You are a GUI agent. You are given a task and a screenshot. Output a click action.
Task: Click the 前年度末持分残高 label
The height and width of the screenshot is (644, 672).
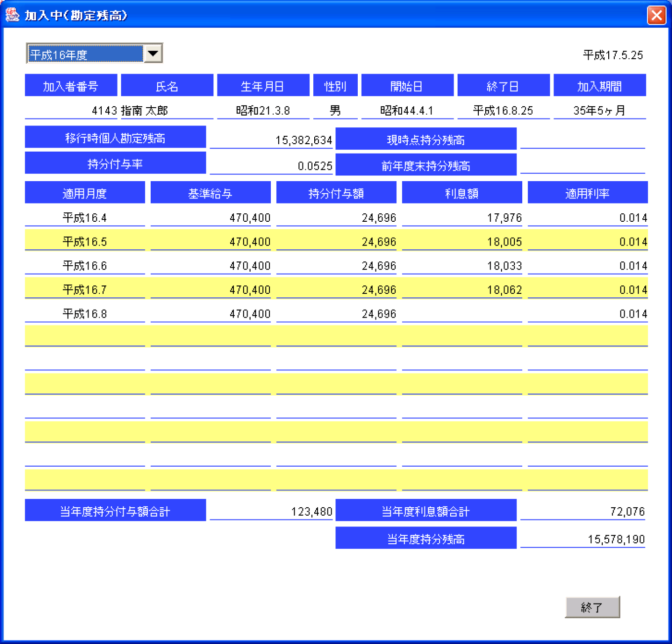click(x=426, y=165)
